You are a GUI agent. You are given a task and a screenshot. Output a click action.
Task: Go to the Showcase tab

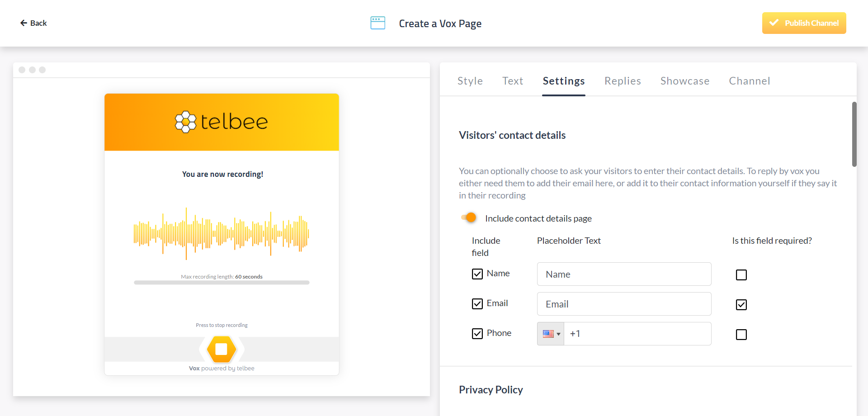click(684, 81)
